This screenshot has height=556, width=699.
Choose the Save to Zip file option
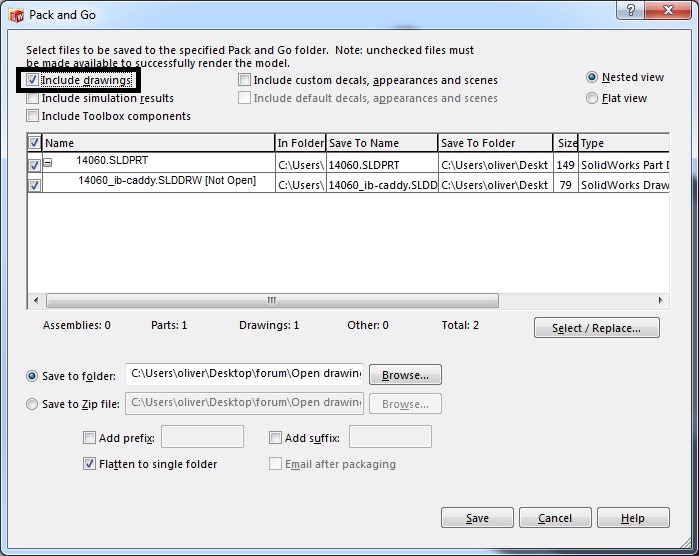[x=33, y=404]
